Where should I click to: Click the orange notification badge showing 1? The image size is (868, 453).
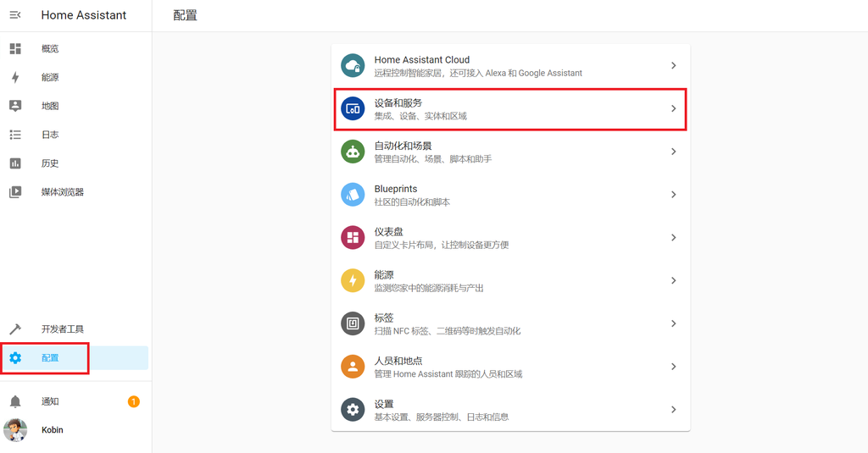(x=133, y=401)
